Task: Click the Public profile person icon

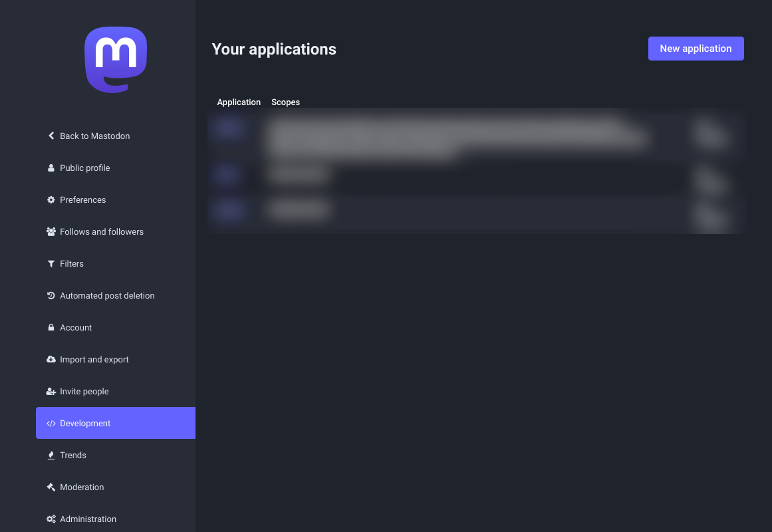Action: tap(51, 168)
